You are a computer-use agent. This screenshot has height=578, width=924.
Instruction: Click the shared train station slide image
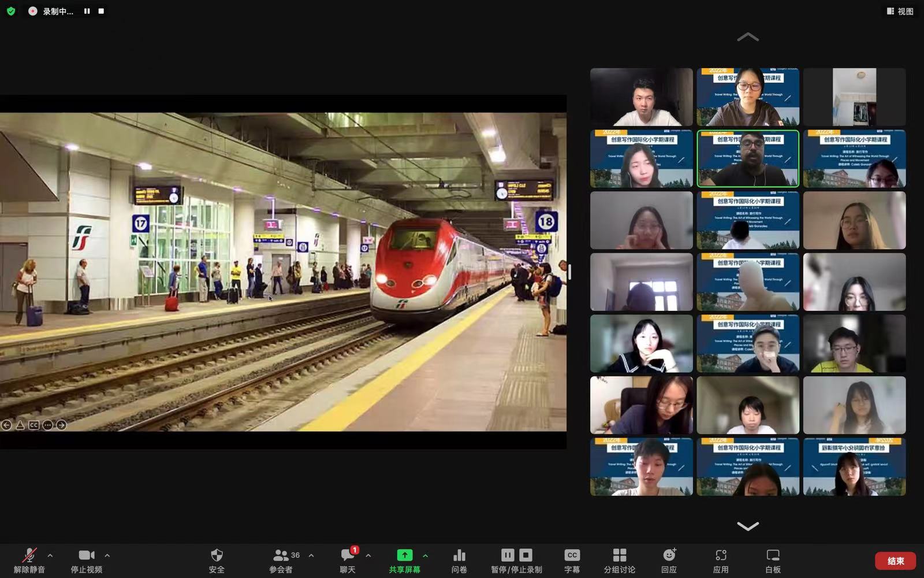tap(283, 272)
